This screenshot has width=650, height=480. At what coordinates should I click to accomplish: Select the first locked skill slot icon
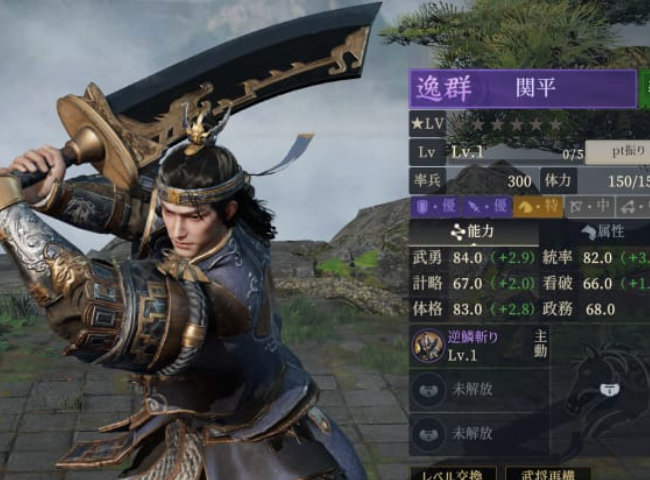[429, 390]
